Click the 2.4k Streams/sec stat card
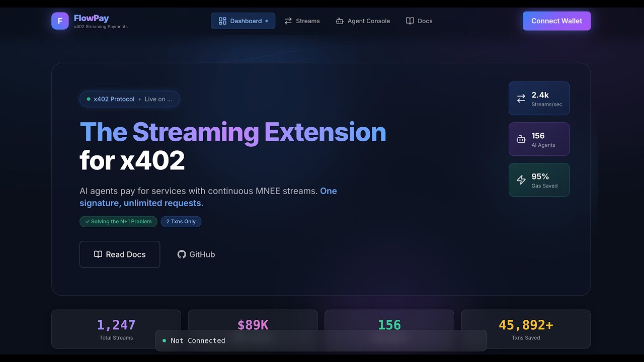 (539, 99)
